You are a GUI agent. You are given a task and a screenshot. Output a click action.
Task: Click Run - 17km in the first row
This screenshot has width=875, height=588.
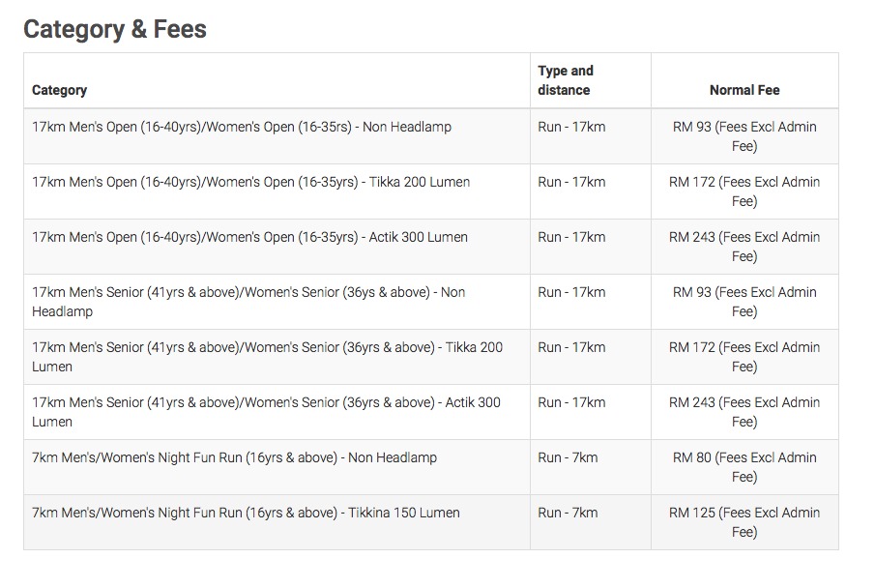tap(571, 127)
